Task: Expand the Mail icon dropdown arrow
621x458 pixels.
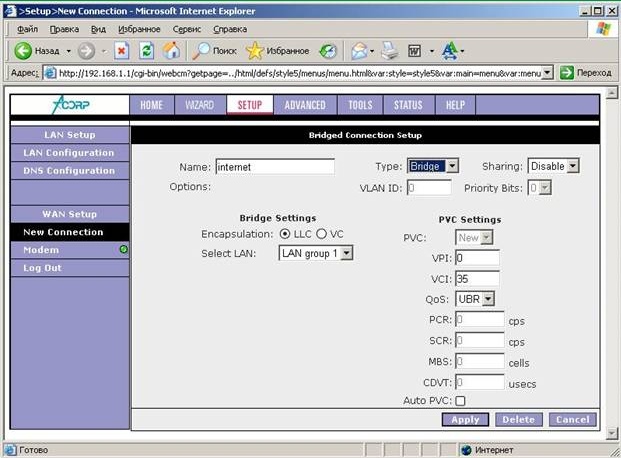Action: tap(372, 51)
